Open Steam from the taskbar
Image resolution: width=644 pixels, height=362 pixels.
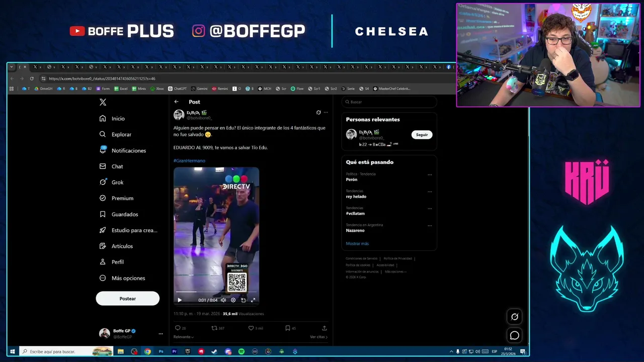(214, 351)
